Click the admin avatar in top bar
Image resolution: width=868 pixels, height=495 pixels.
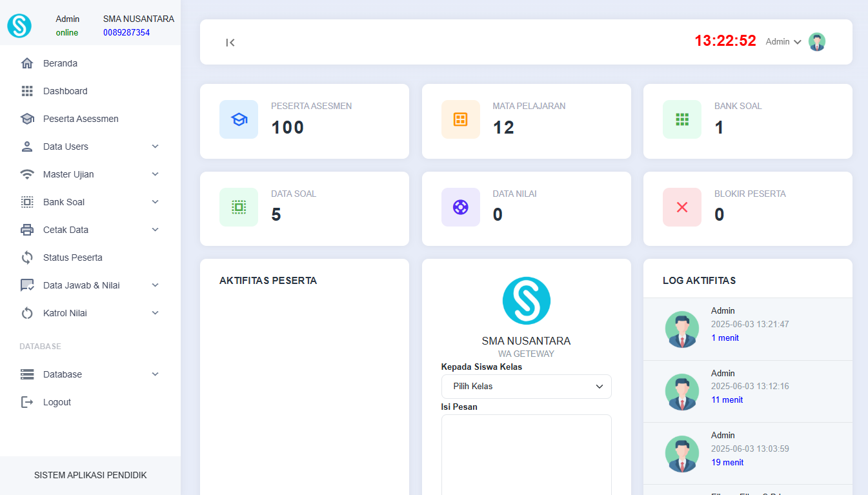(x=816, y=42)
